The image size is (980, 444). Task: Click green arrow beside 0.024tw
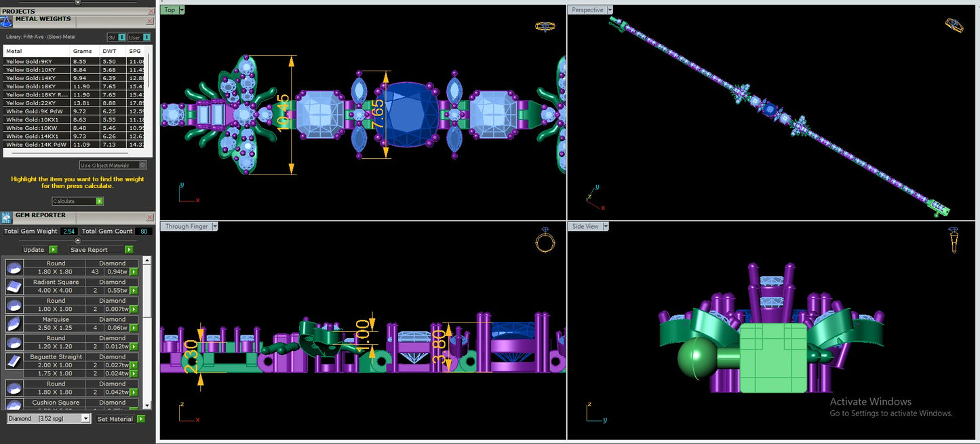134,373
